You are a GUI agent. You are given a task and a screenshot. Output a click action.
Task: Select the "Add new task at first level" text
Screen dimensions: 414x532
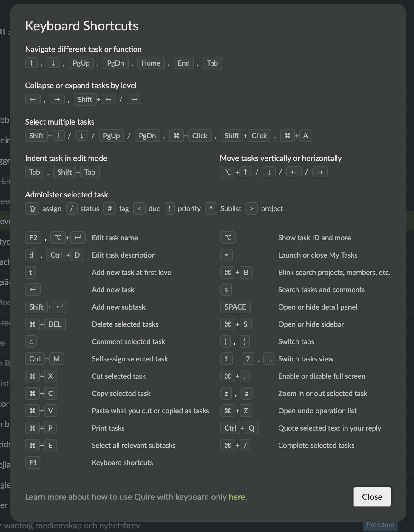point(132,272)
